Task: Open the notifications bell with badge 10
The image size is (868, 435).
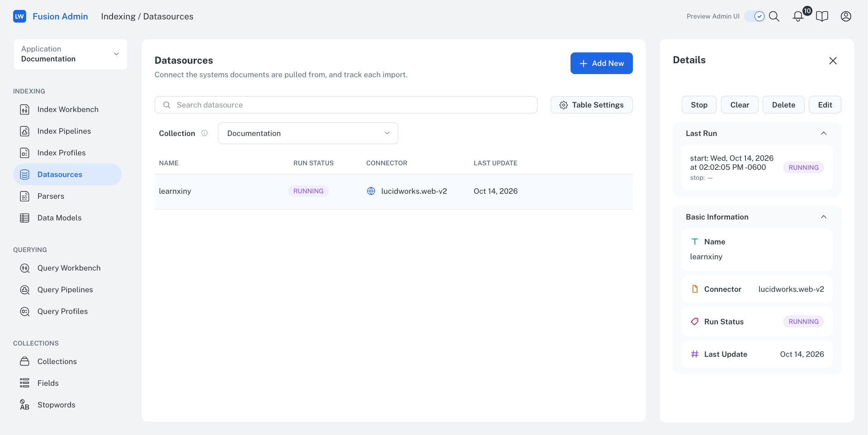Action: [x=798, y=16]
